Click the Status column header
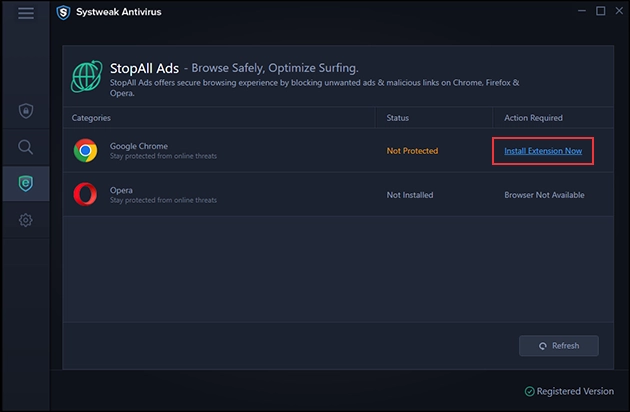This screenshot has height=412, width=630. click(398, 118)
